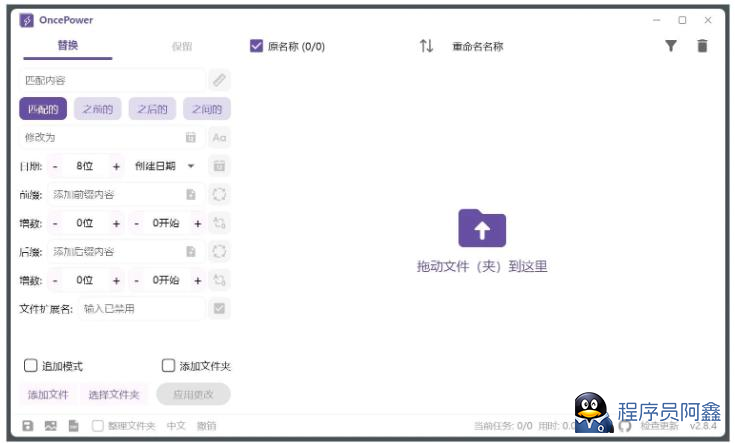Click the 中文 language switch
This screenshot has width=735, height=443.
coord(176,426)
